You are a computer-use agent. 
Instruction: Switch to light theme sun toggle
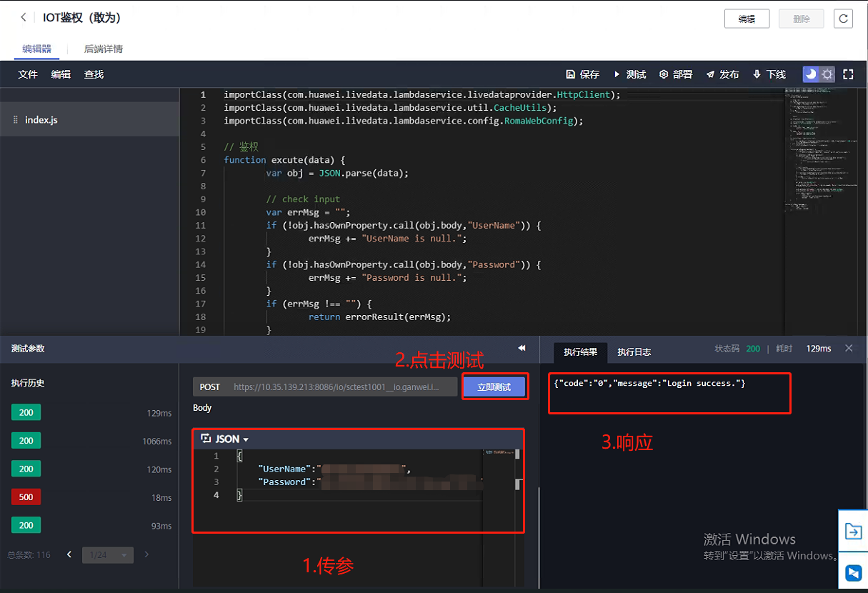point(827,74)
